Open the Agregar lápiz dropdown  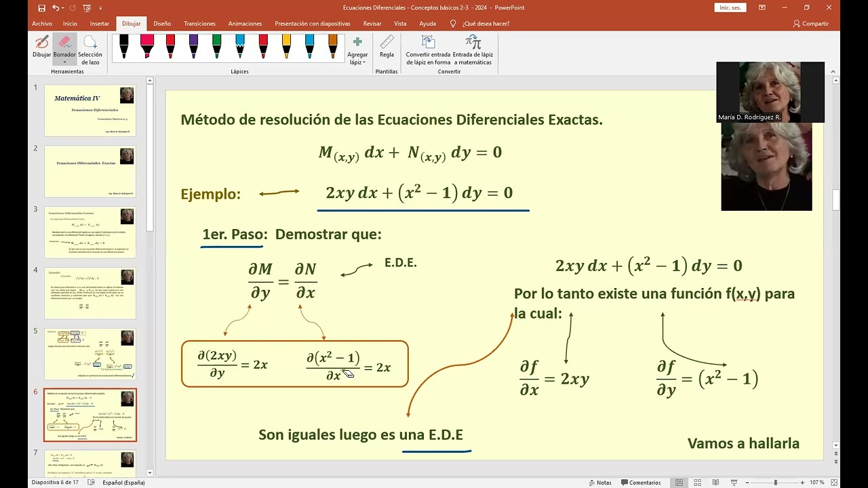coord(357,49)
